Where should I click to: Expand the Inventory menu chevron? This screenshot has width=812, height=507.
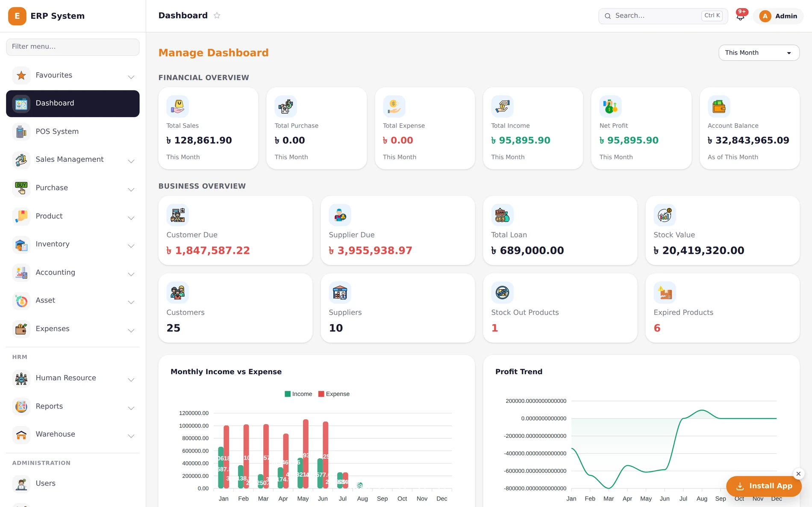(131, 246)
